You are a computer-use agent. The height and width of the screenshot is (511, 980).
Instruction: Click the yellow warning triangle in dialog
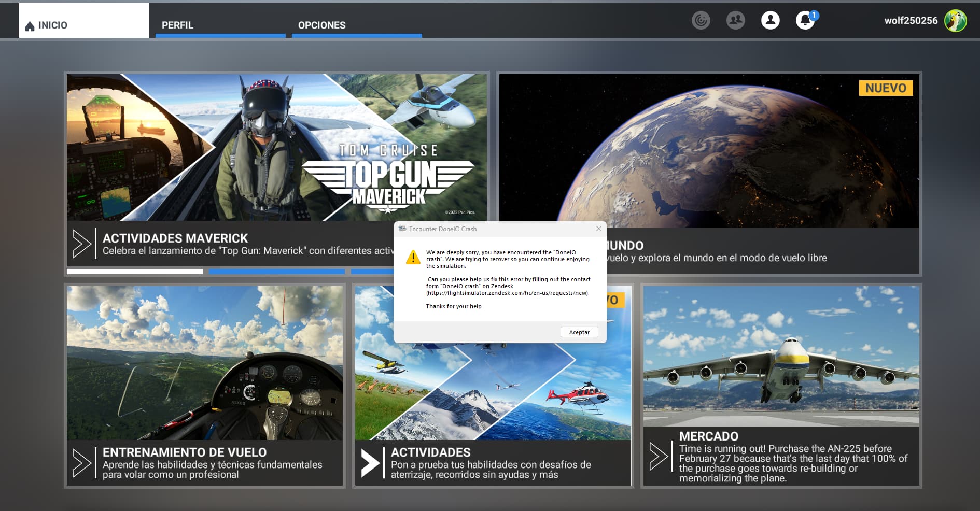(x=413, y=257)
